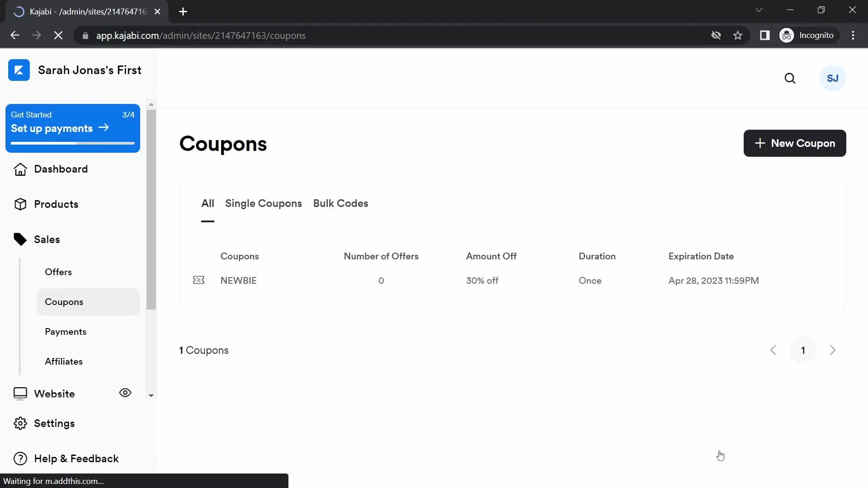Click the Products sidebar icon
Viewport: 868px width, 488px height.
click(20, 204)
